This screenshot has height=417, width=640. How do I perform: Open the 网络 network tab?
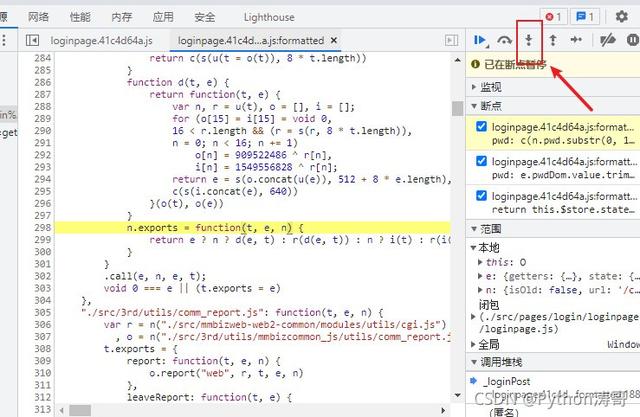click(x=38, y=17)
